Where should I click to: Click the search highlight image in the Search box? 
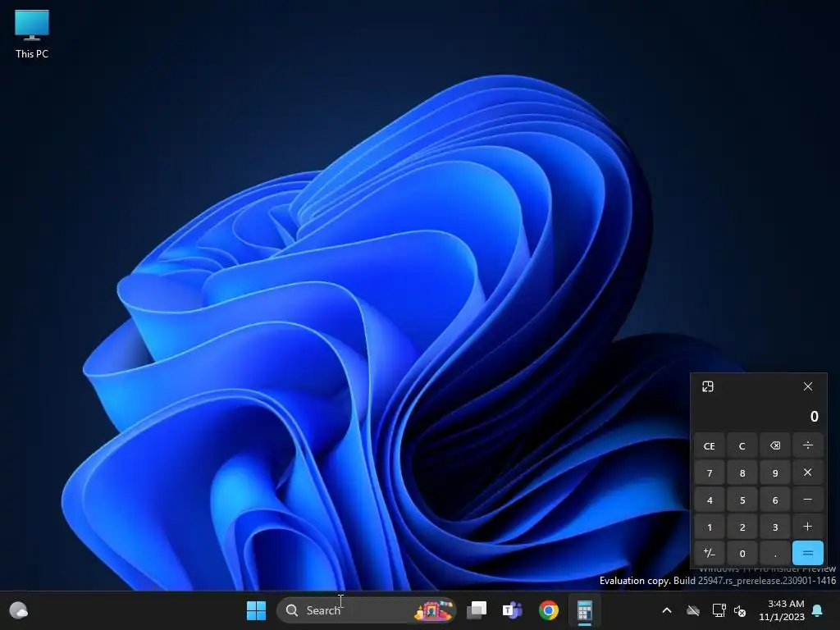click(433, 610)
